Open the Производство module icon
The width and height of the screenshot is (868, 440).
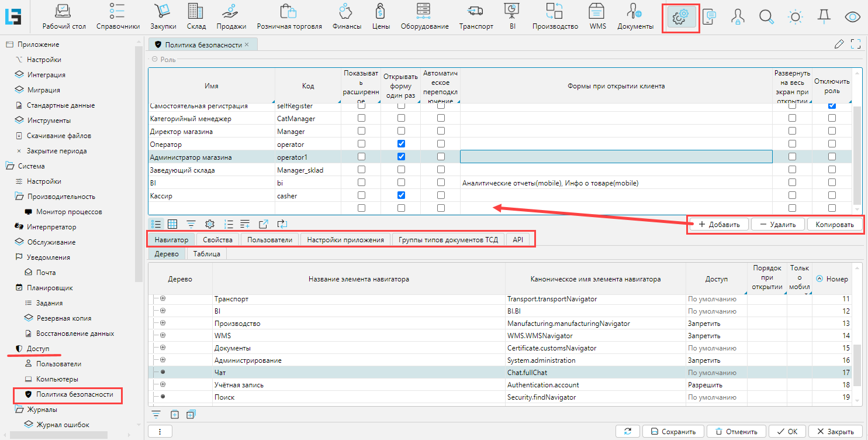tap(555, 16)
